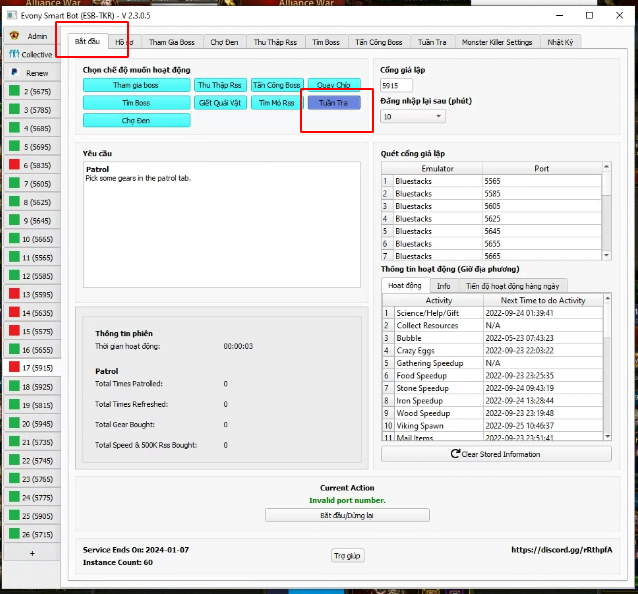Switch to Monster Killer Settings tab
This screenshot has height=594, width=638.
[497, 42]
